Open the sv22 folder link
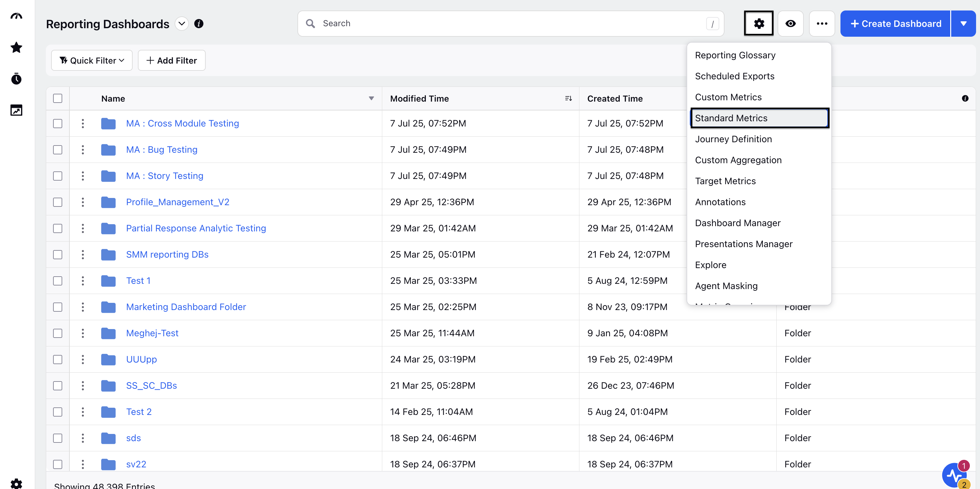This screenshot has width=980, height=489. click(136, 464)
